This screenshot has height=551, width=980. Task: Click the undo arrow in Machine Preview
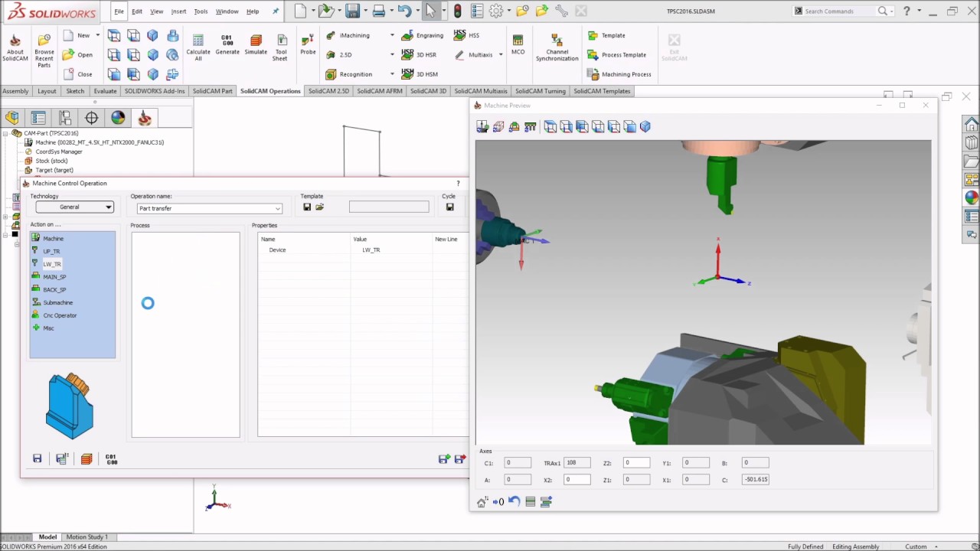(x=514, y=502)
